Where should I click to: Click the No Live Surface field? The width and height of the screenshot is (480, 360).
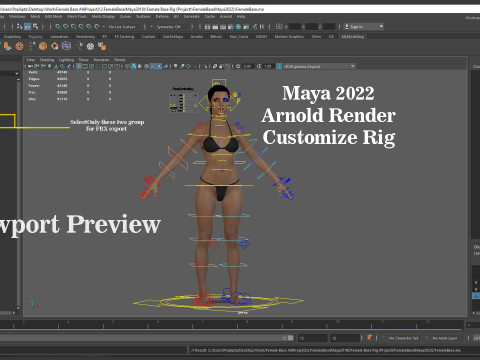[x=122, y=27]
